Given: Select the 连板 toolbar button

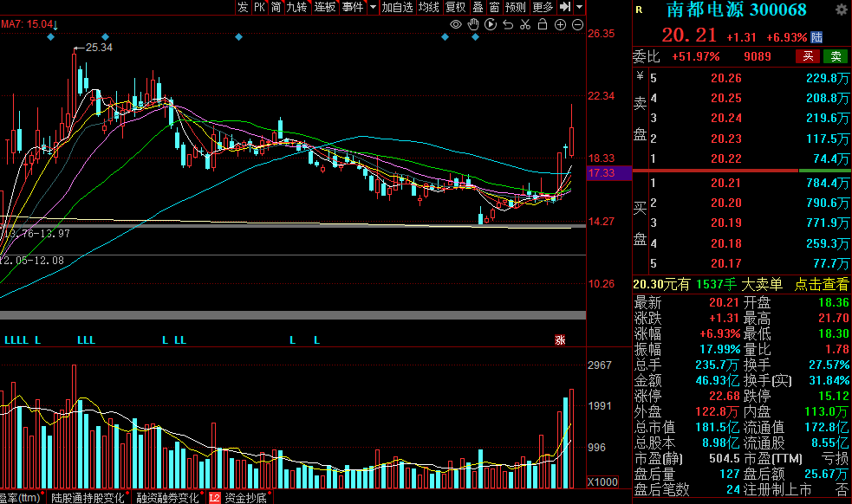Looking at the screenshot, I should (x=325, y=7).
